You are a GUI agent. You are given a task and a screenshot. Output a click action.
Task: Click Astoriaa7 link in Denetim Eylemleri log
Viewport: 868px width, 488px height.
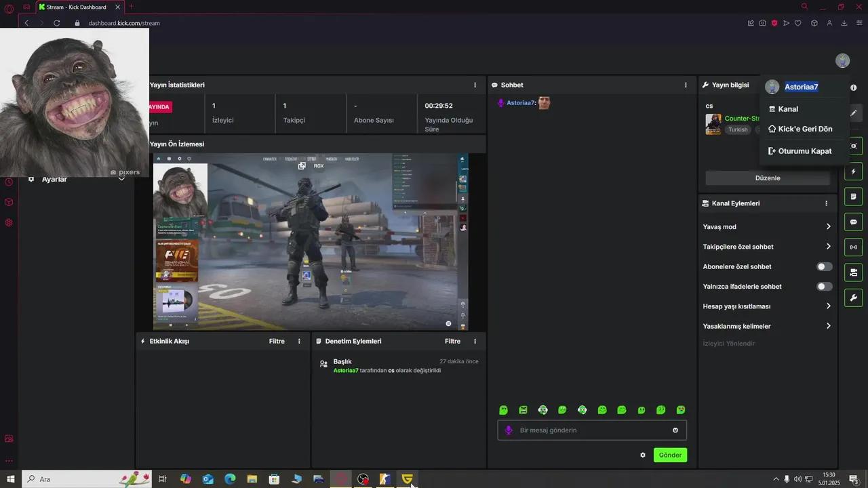coord(346,371)
